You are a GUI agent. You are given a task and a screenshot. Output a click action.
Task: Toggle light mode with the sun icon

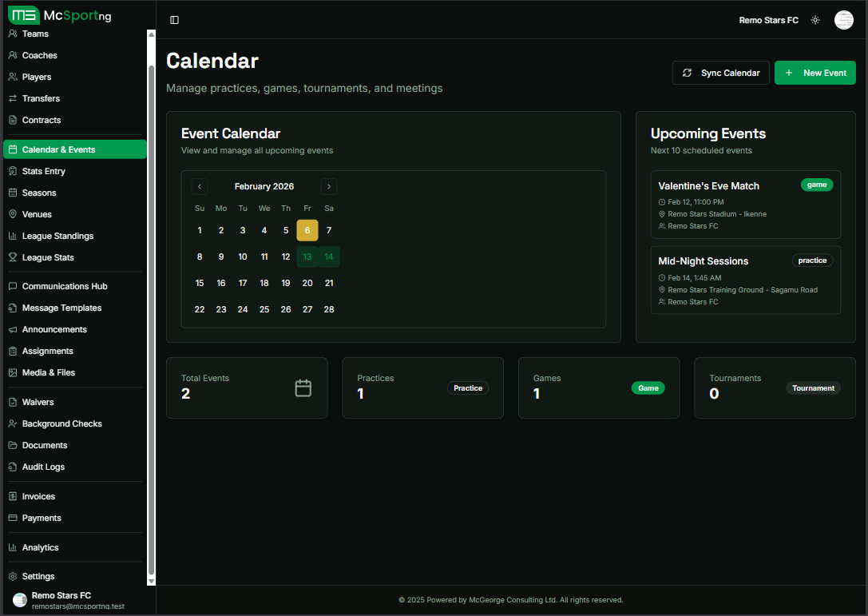tap(814, 19)
